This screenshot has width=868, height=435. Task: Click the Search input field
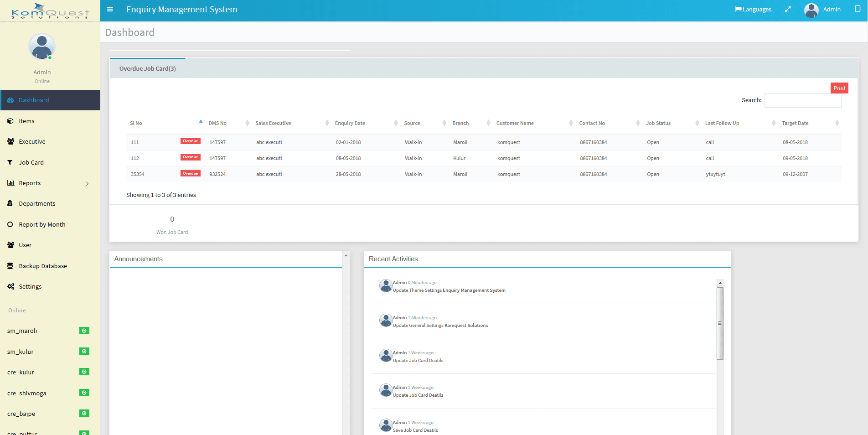[x=802, y=100]
